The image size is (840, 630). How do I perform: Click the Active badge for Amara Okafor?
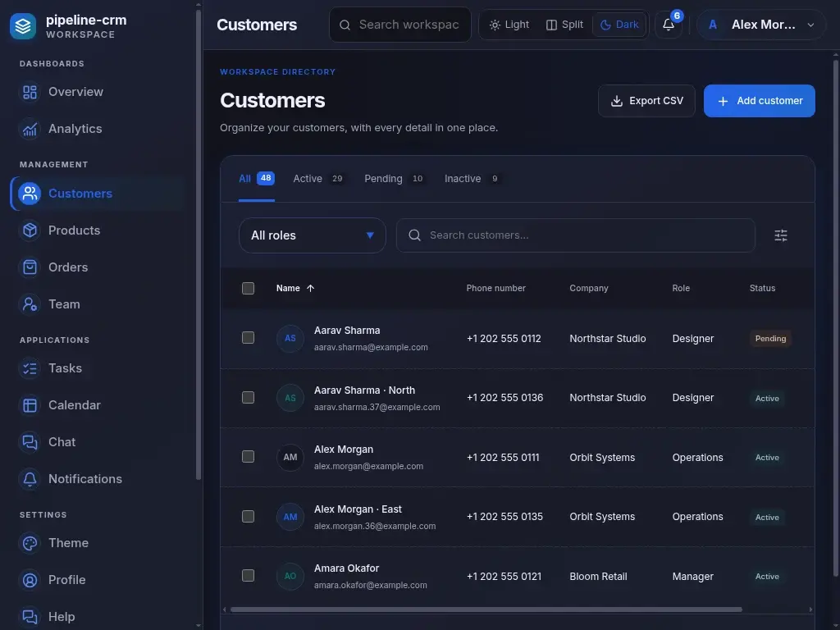(x=767, y=577)
